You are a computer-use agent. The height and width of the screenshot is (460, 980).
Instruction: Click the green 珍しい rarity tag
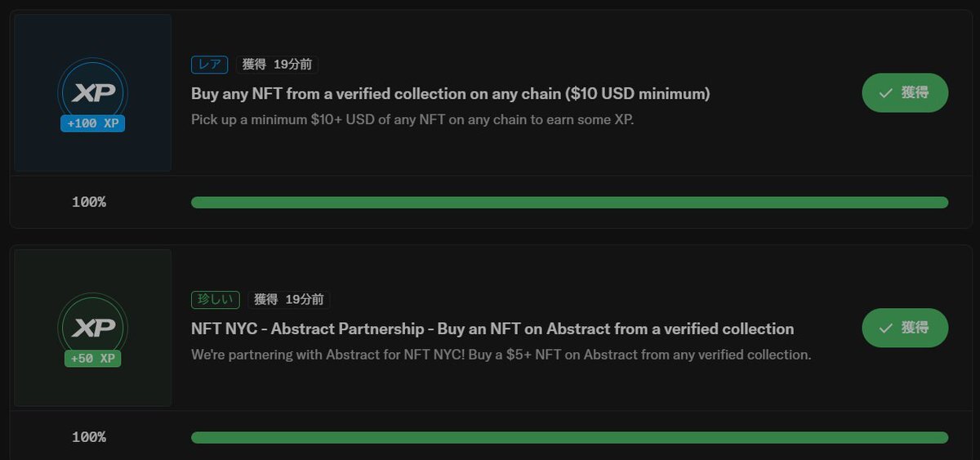pos(216,299)
